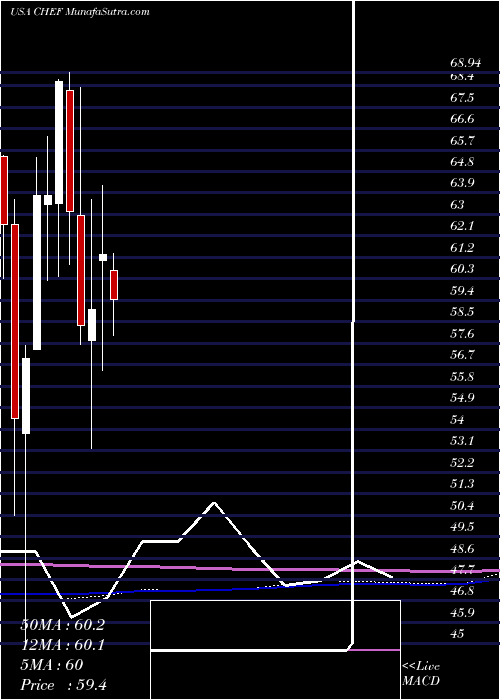Click the 57.6 axis value
The width and height of the screenshot is (500, 700).
coord(462,334)
